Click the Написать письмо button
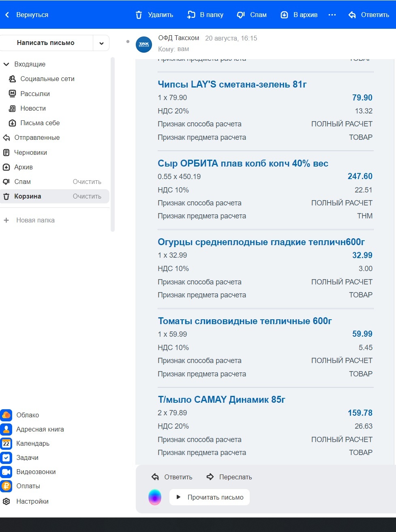 point(46,43)
